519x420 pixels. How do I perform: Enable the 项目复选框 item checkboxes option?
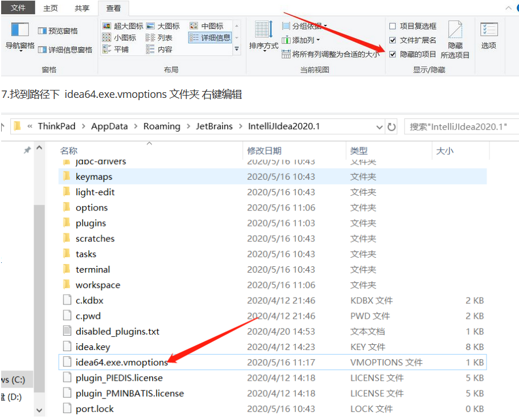pos(393,26)
